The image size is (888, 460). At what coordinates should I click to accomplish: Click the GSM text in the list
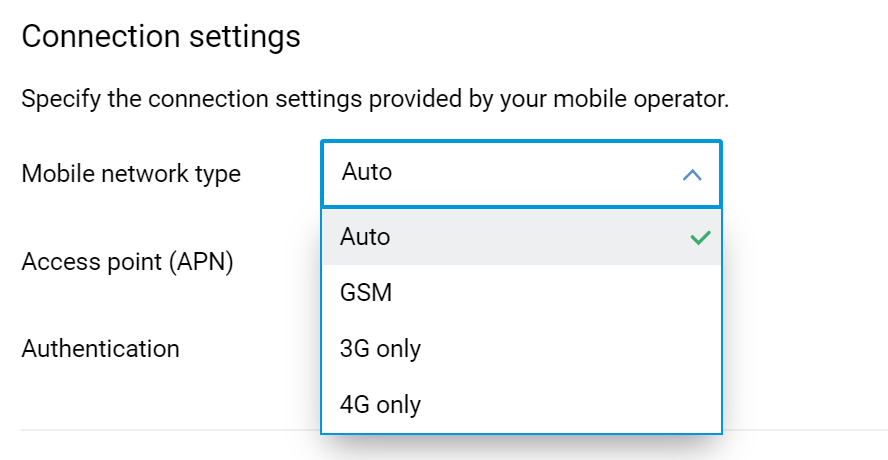[x=366, y=293]
